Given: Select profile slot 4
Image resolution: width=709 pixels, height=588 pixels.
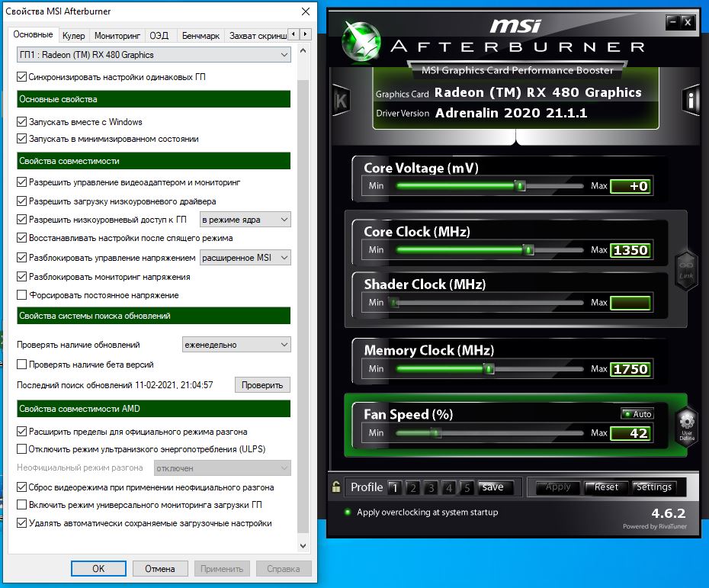Looking at the screenshot, I should [x=448, y=487].
